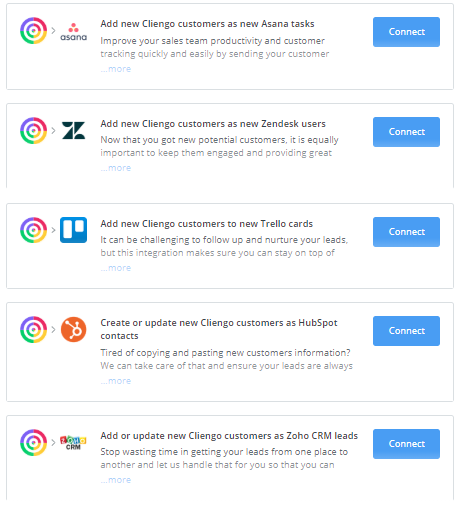
Task: Show more of the Zoho CRM description
Action: tap(116, 480)
